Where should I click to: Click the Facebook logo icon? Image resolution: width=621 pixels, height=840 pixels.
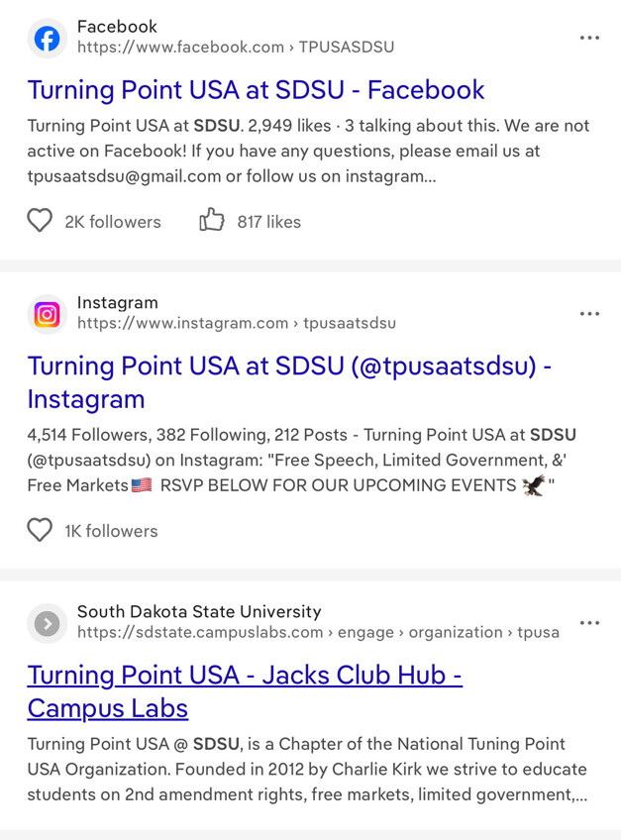pyautogui.click(x=47, y=38)
